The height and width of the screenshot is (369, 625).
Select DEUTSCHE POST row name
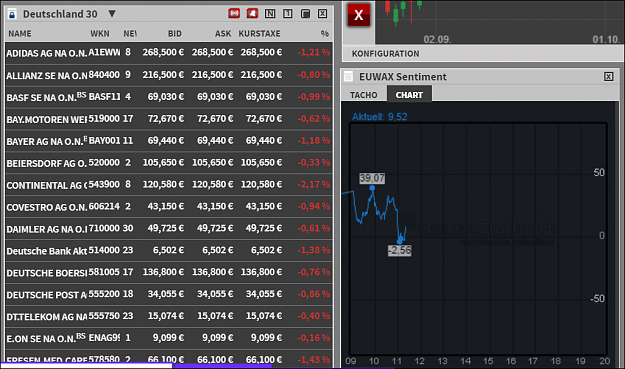(x=47, y=295)
